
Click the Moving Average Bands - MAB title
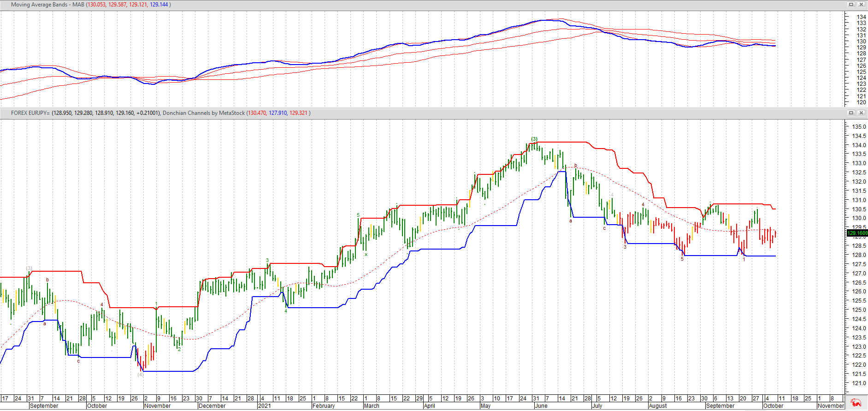pos(47,5)
